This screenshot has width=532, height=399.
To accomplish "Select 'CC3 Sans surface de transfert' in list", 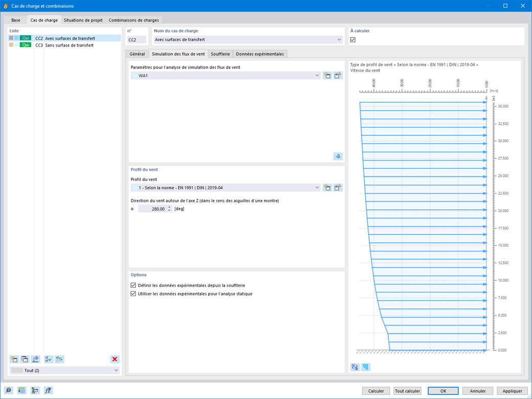I will tap(65, 45).
